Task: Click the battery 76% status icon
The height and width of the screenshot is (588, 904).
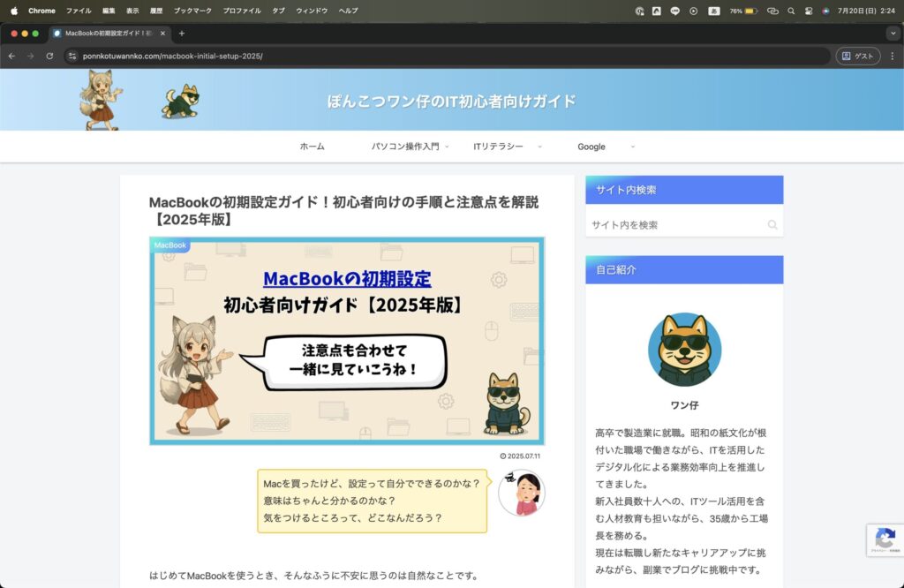Action: pyautogui.click(x=743, y=11)
